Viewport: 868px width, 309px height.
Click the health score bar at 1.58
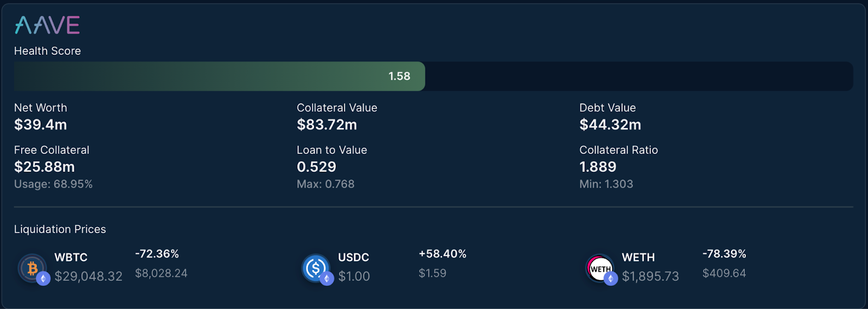point(219,76)
